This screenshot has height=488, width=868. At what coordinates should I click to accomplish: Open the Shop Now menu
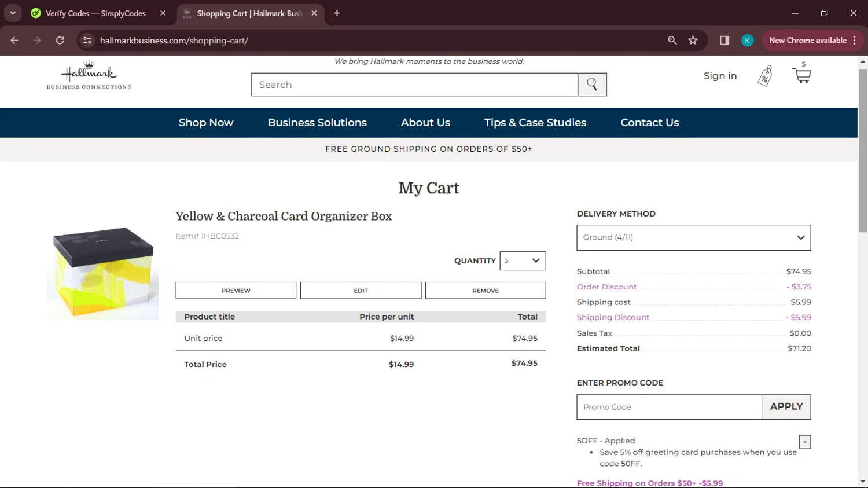coord(206,123)
